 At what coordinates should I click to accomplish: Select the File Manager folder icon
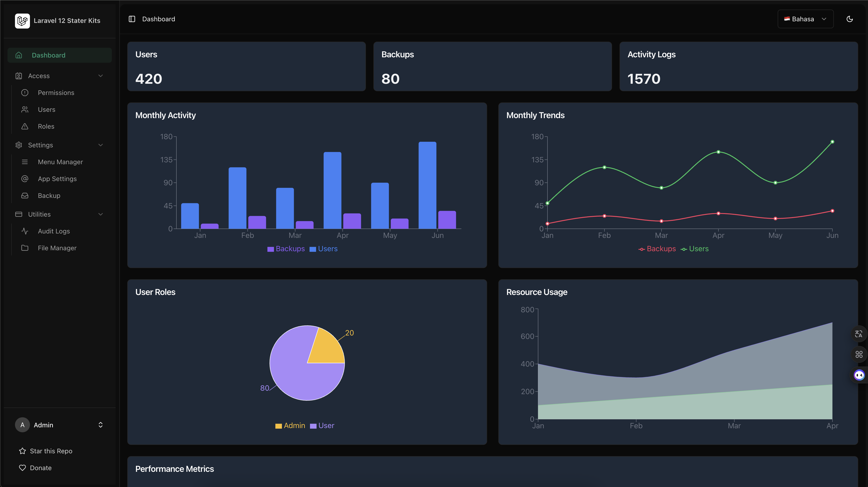25,248
